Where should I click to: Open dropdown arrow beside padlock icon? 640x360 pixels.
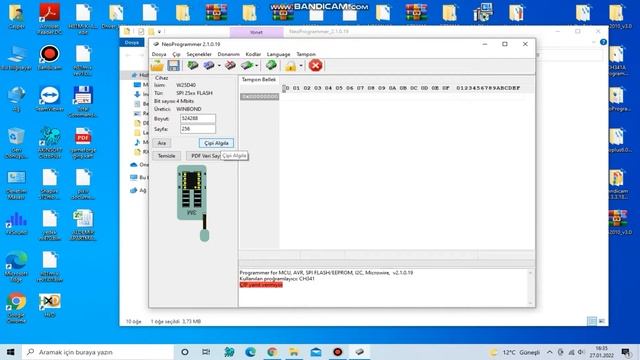(x=301, y=66)
